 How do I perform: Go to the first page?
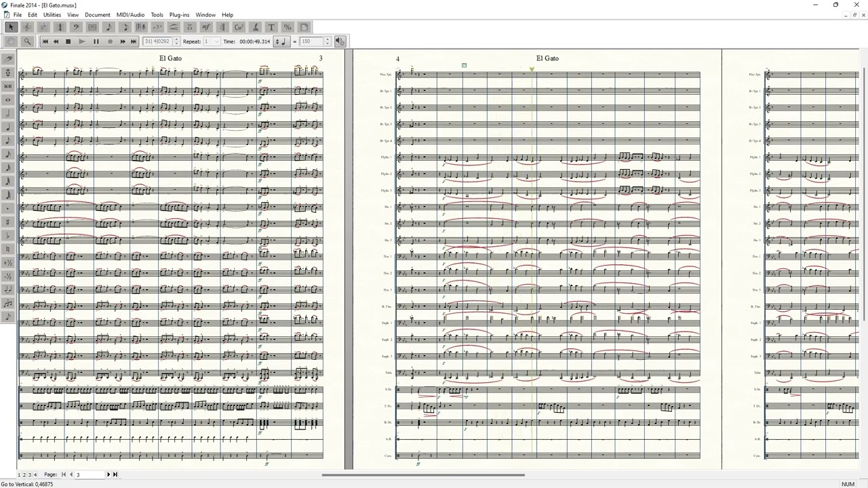pyautogui.click(x=64, y=474)
